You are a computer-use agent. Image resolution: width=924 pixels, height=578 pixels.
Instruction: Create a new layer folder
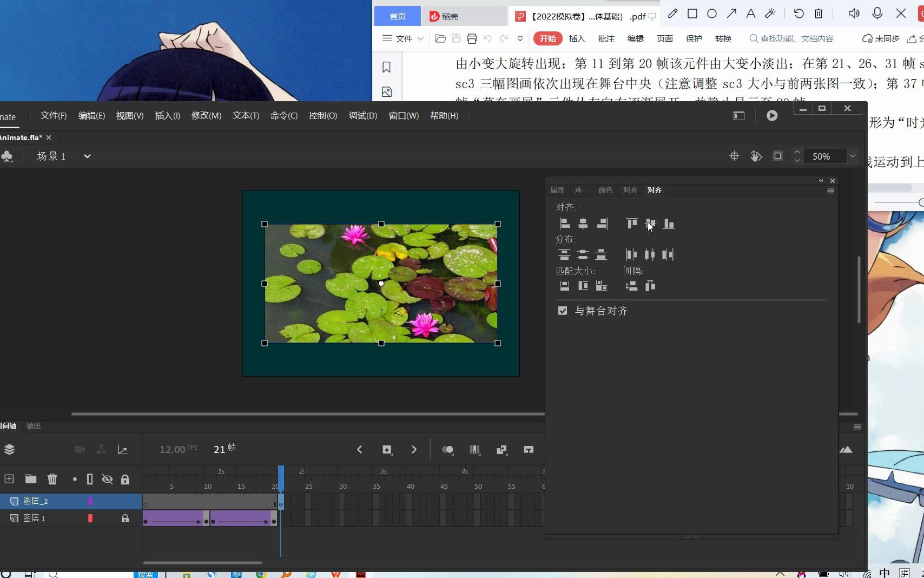31,479
